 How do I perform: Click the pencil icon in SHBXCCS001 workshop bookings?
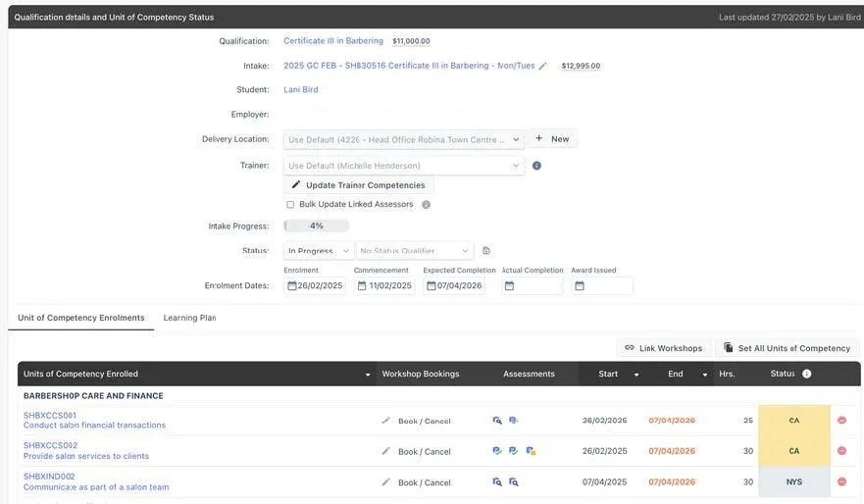pos(385,421)
